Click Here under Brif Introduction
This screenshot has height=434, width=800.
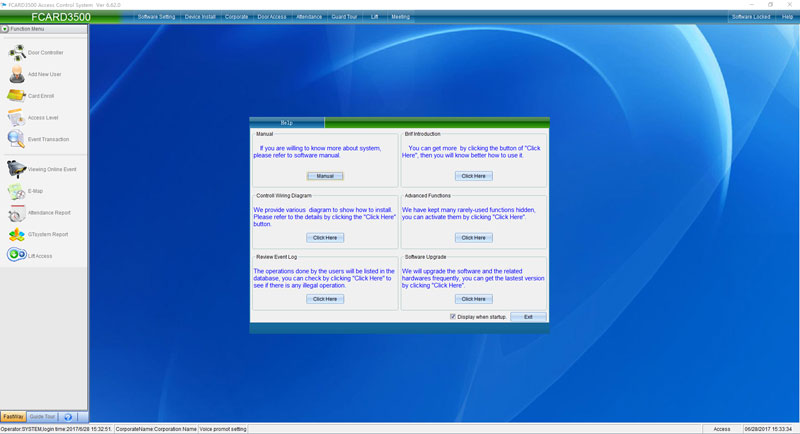coord(473,176)
